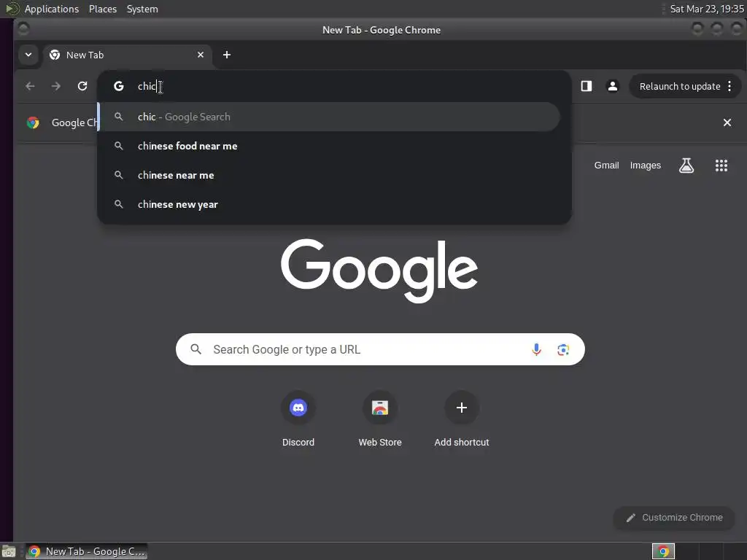Open Search Labs flask icon

click(686, 166)
